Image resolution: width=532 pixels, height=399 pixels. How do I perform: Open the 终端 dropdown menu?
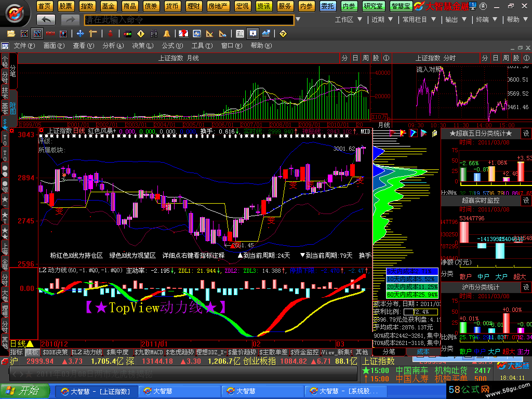486,20
